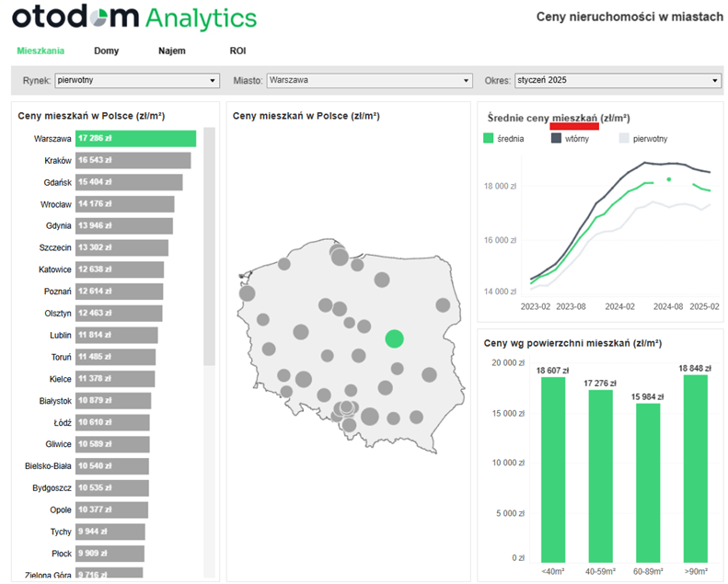This screenshot has height=584, width=728.
Task: Select the Kraków price bar
Action: [x=133, y=161]
